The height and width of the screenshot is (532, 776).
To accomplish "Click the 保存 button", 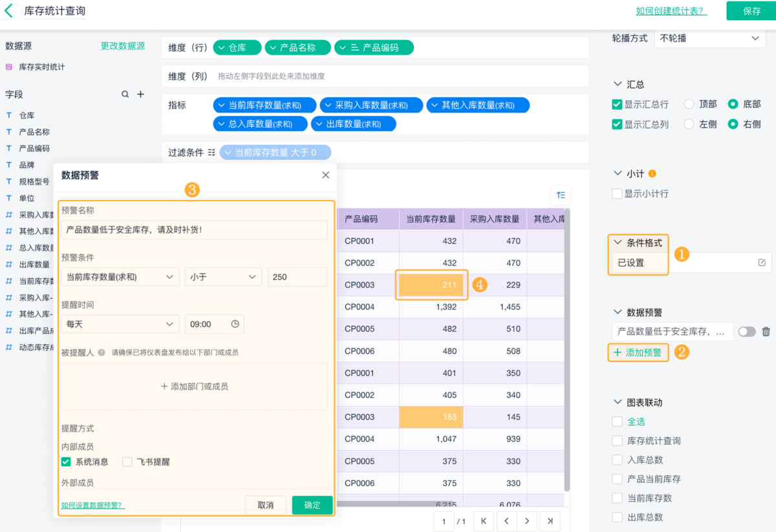I will 751,11.
